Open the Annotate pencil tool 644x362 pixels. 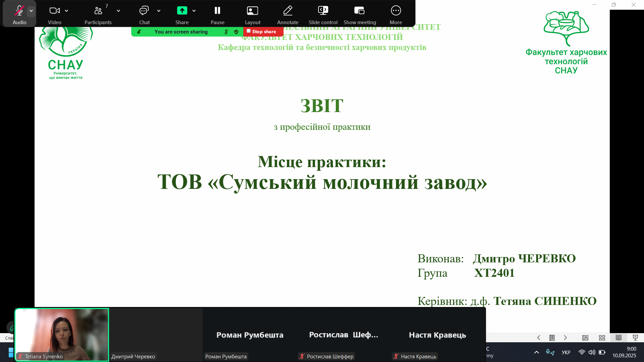288,14
